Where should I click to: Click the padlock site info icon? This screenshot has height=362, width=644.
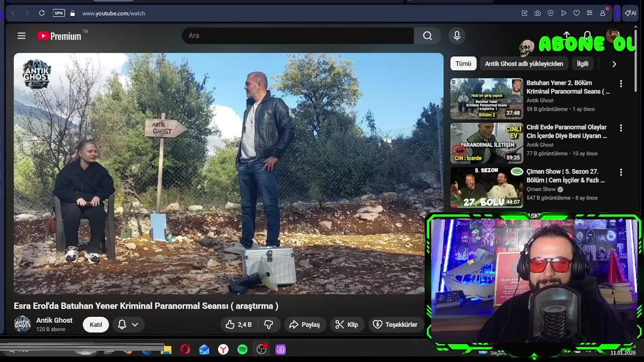(72, 13)
